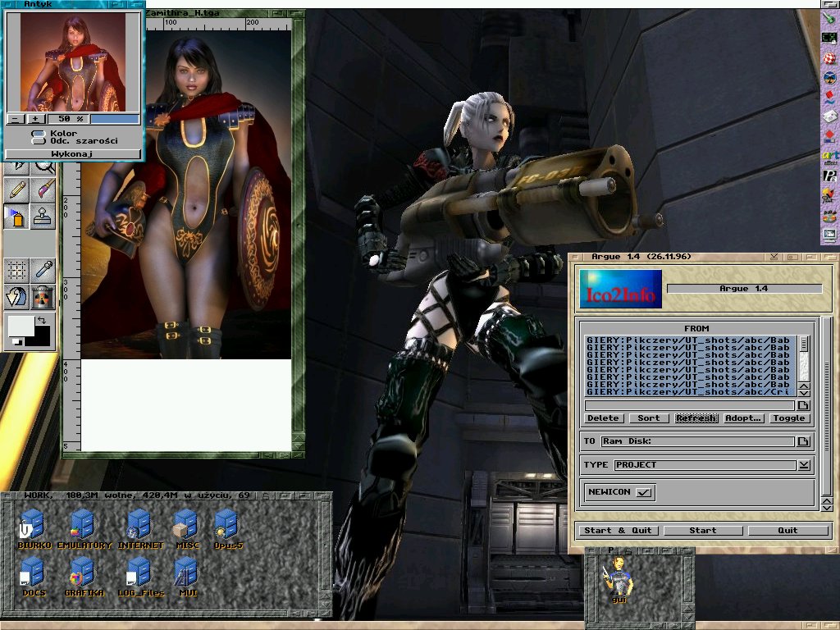The image size is (840, 630).
Task: Select the Paintbrush tool in the toolbox
Action: 43,190
